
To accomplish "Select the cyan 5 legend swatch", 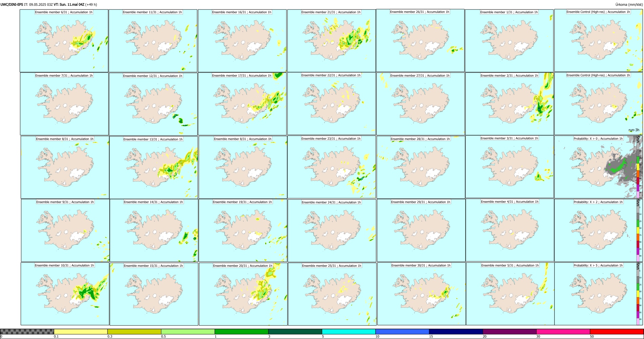I will (349, 332).
